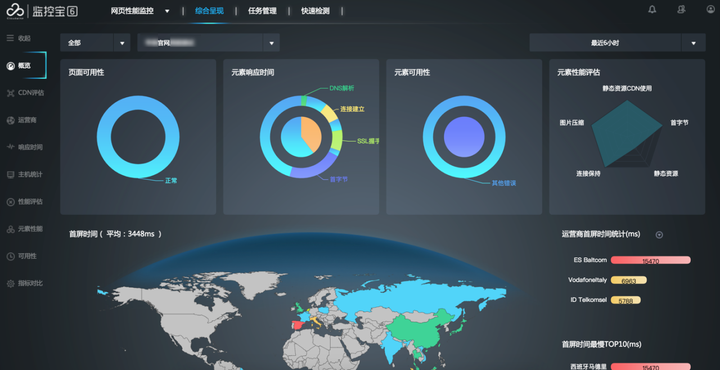The height and width of the screenshot is (370, 720).
Task: Click the 首字节 label under response chart
Action: point(339,179)
